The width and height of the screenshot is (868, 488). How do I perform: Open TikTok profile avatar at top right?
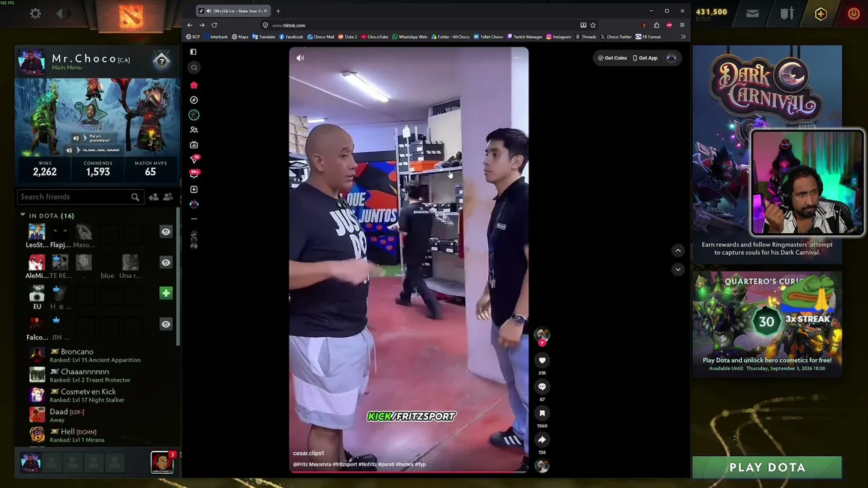(671, 58)
